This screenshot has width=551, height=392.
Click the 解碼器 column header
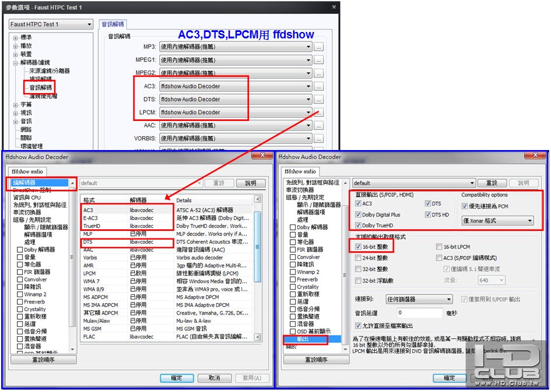(x=151, y=200)
